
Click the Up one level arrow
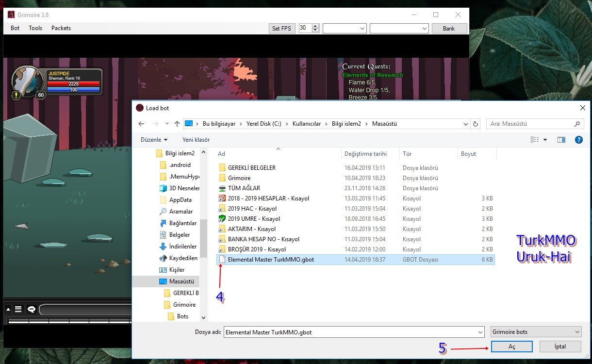click(177, 124)
